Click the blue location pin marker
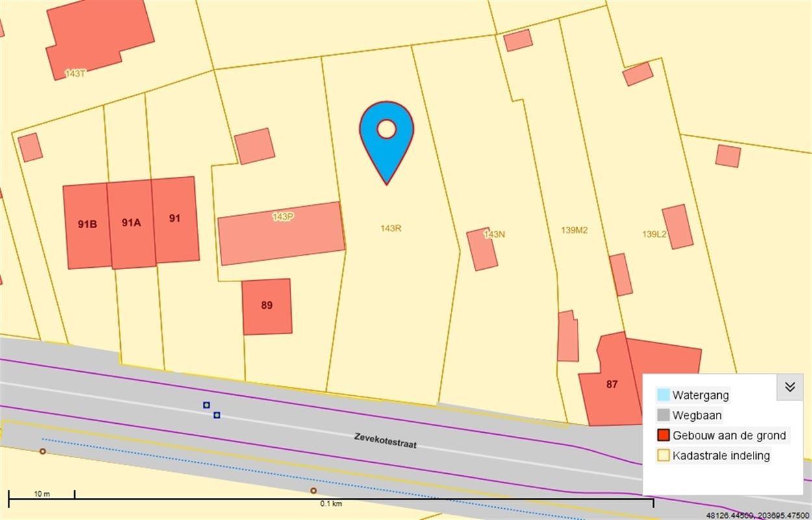Image resolution: width=812 pixels, height=520 pixels. click(387, 142)
